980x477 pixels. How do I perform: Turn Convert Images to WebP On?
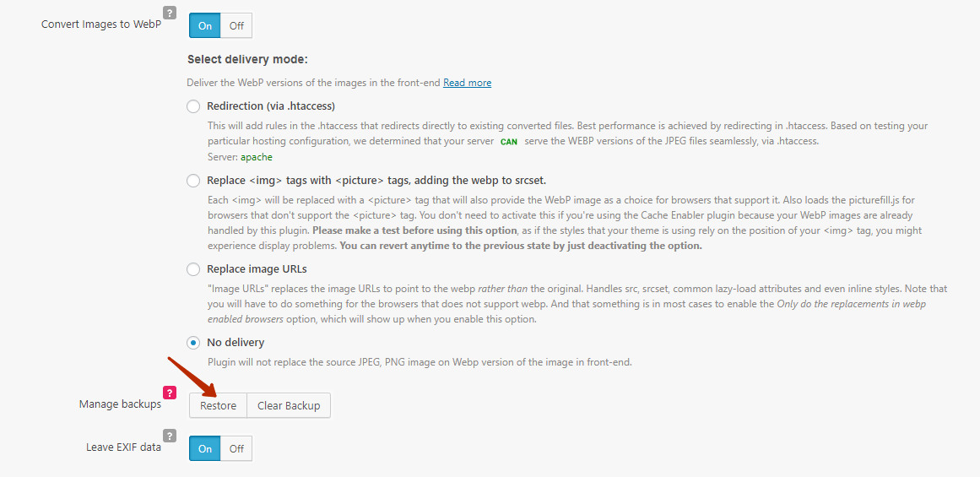(205, 25)
